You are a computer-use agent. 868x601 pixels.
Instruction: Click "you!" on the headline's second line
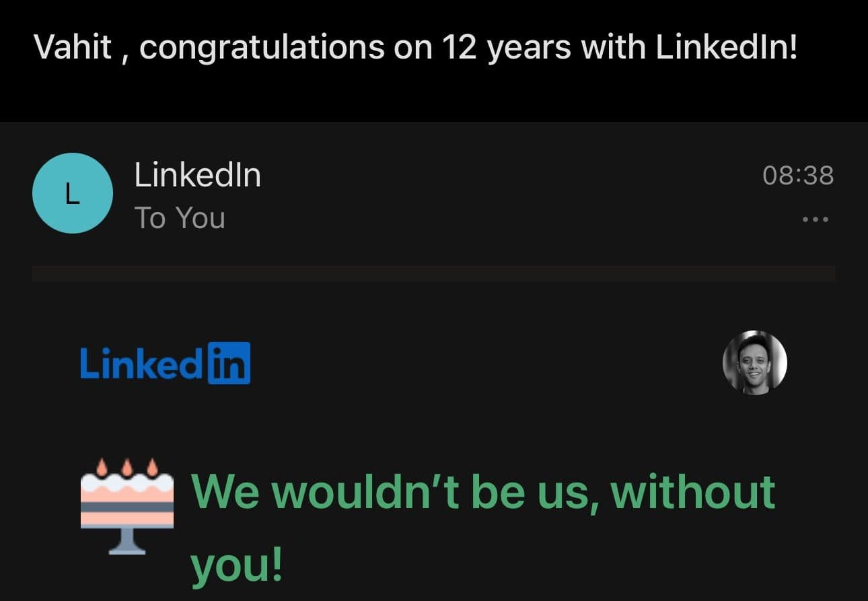(236, 567)
